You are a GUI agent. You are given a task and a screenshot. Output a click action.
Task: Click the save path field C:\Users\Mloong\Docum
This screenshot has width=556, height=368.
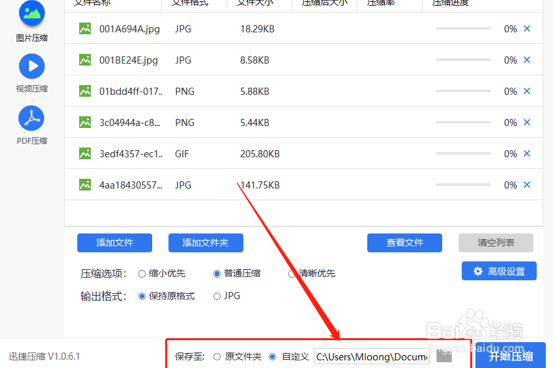pyautogui.click(x=372, y=357)
